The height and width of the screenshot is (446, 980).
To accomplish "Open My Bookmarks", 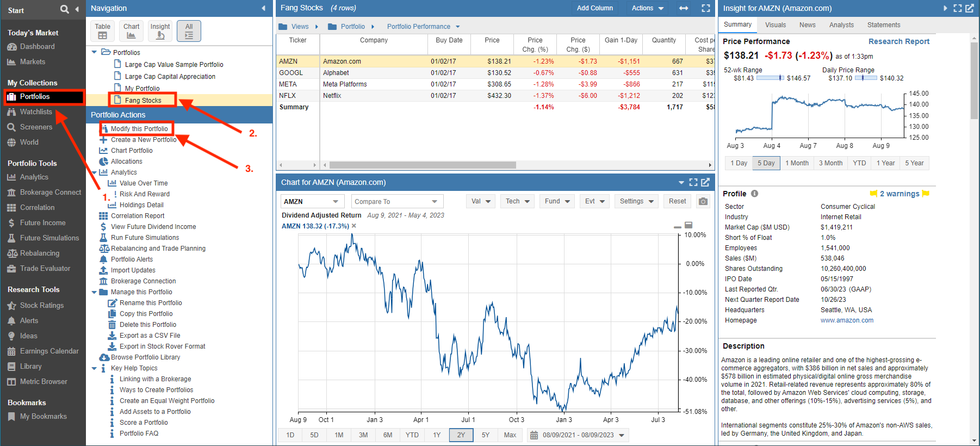I will tap(44, 417).
